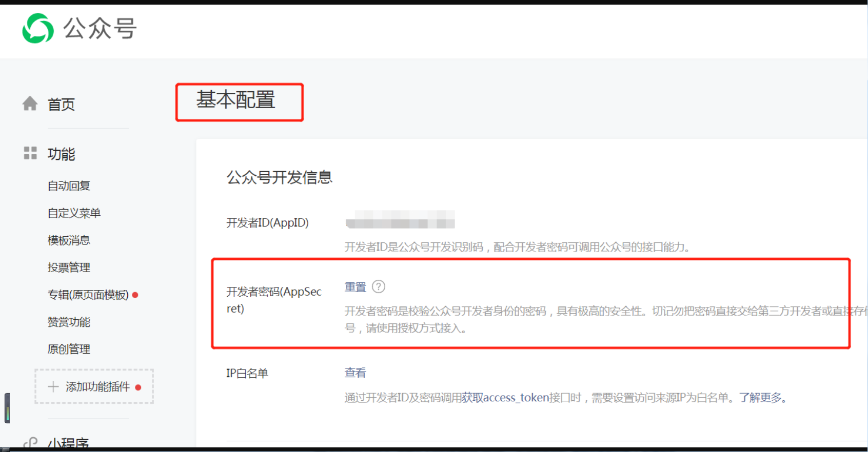The image size is (868, 452).
Task: Click the blurred AppID value
Action: pyautogui.click(x=400, y=219)
